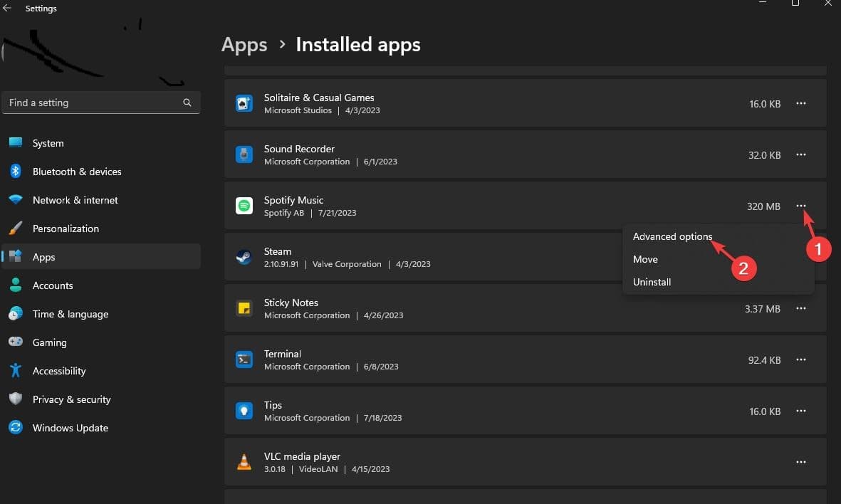Click the Solitaire & Casual Games app icon
Viewport: 841px width, 504px height.
(x=244, y=103)
